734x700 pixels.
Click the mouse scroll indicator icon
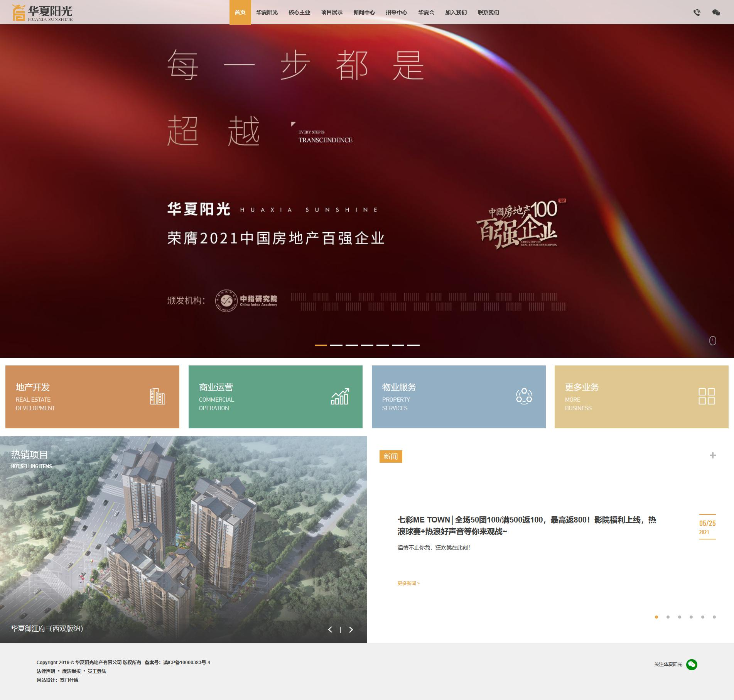click(713, 341)
